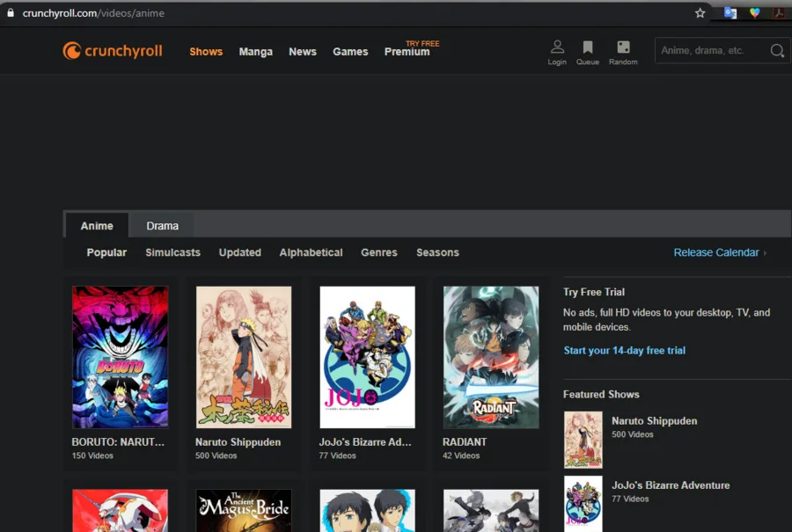Screen dimensions: 792x532
Task: Open the Manga menu
Action: 255,52
